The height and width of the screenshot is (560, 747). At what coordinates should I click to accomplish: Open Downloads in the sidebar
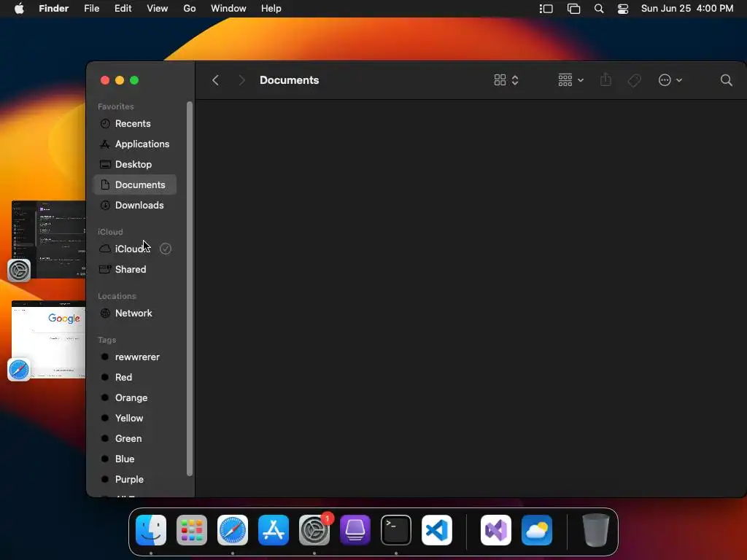[135, 205]
